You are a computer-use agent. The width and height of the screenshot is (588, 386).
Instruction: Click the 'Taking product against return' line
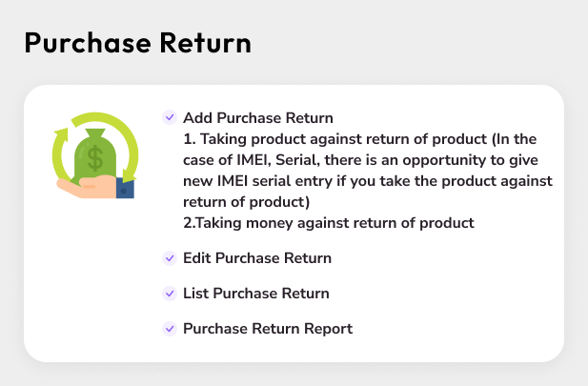[x=362, y=139]
